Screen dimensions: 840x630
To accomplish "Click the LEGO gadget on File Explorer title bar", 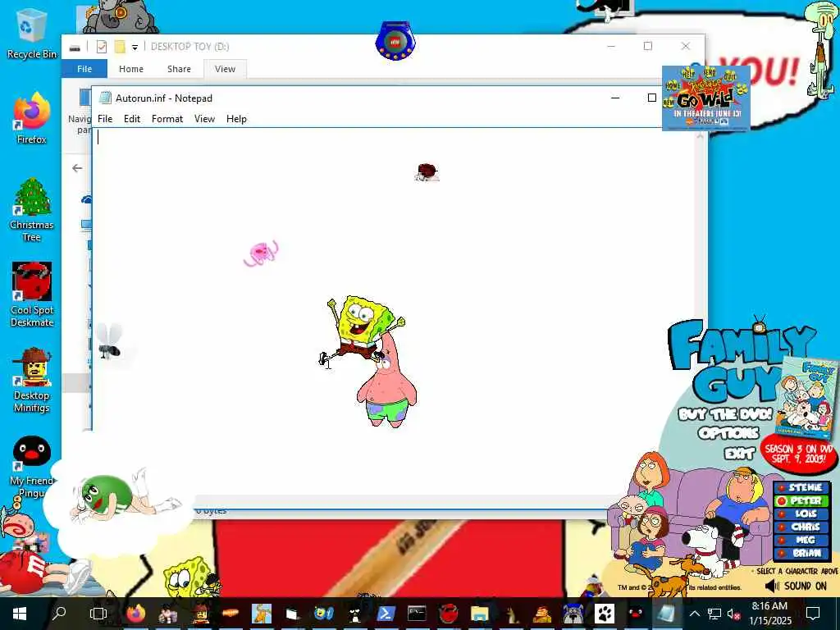I will click(x=395, y=41).
